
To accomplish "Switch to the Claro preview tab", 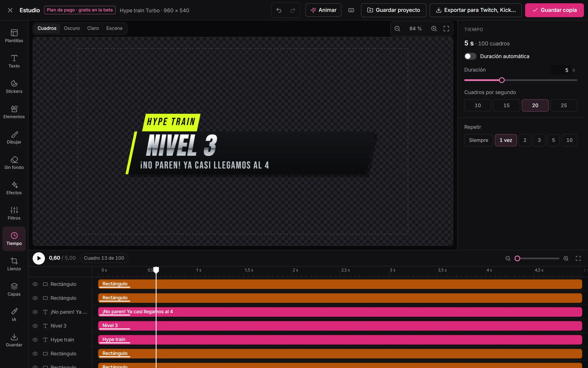I will [x=93, y=28].
